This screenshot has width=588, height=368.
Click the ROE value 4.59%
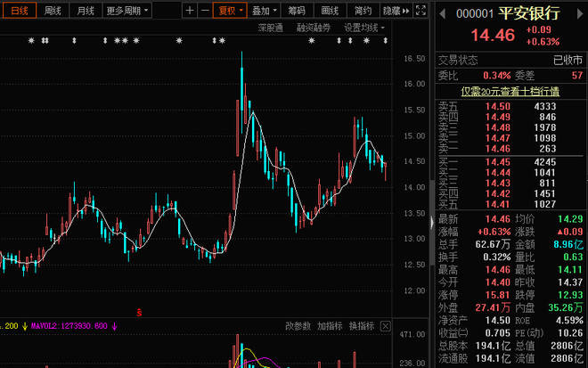570,321
